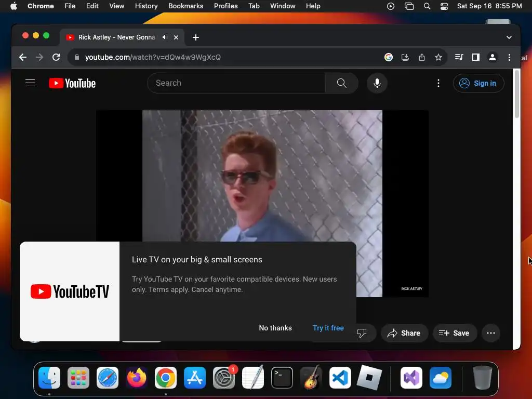Share the video with Share button

tap(404, 333)
